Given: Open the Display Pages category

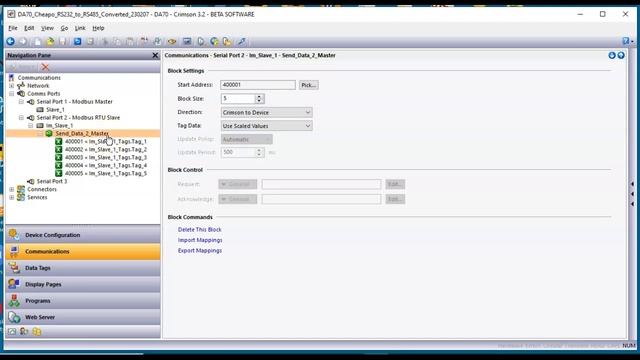Looking at the screenshot, I should [83, 284].
